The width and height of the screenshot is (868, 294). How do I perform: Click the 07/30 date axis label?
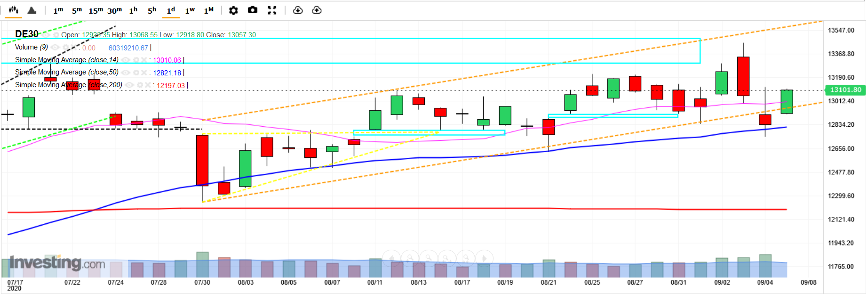point(202,282)
